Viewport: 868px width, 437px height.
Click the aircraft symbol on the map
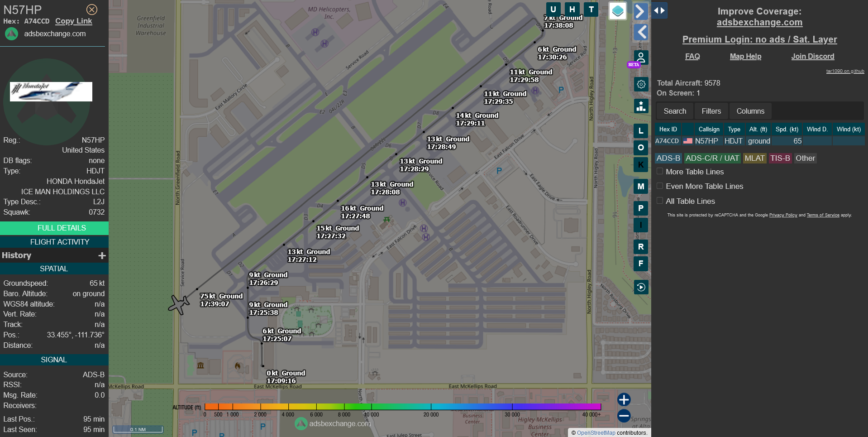(x=179, y=304)
